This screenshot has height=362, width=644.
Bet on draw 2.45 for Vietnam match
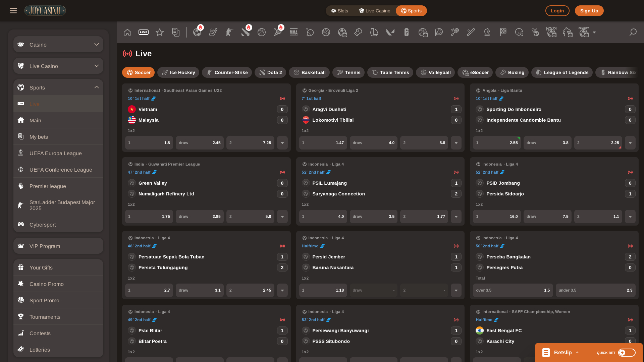tap(200, 143)
